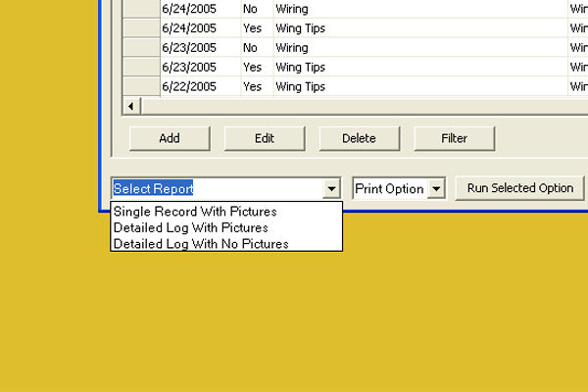Pick Detailed Log With No Pictures
Screen dimensions: 588x392
coord(201,244)
